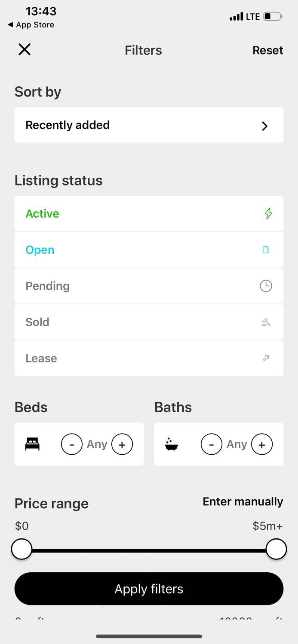The height and width of the screenshot is (644, 298).
Task: Tap the key icon for Lease
Action: click(x=266, y=358)
